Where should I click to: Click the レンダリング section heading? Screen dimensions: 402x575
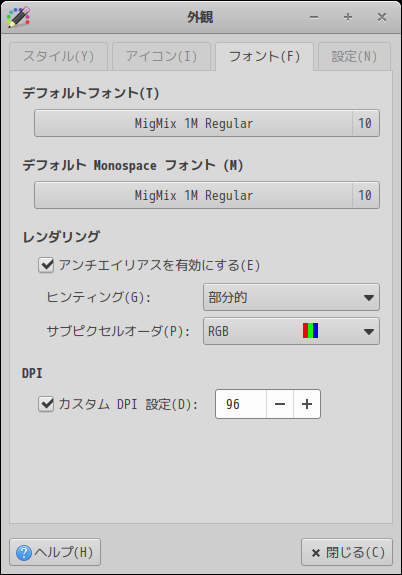61,237
